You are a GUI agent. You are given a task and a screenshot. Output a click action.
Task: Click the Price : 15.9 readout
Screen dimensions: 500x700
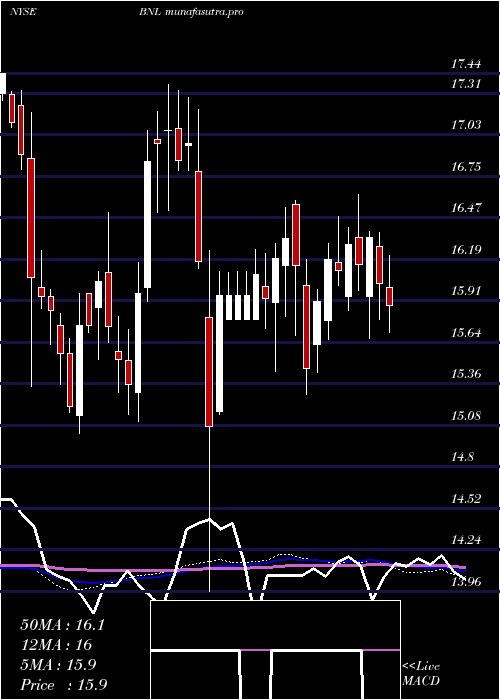click(63, 685)
